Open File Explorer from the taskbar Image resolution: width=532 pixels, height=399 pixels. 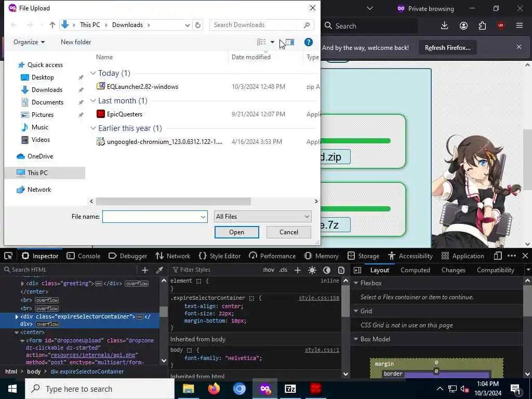click(188, 389)
